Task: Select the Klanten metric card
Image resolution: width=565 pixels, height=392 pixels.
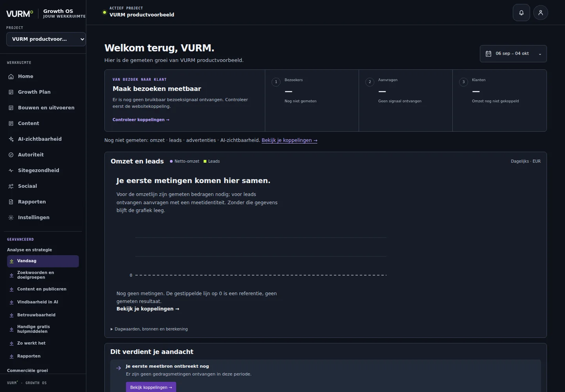Action: (x=499, y=100)
